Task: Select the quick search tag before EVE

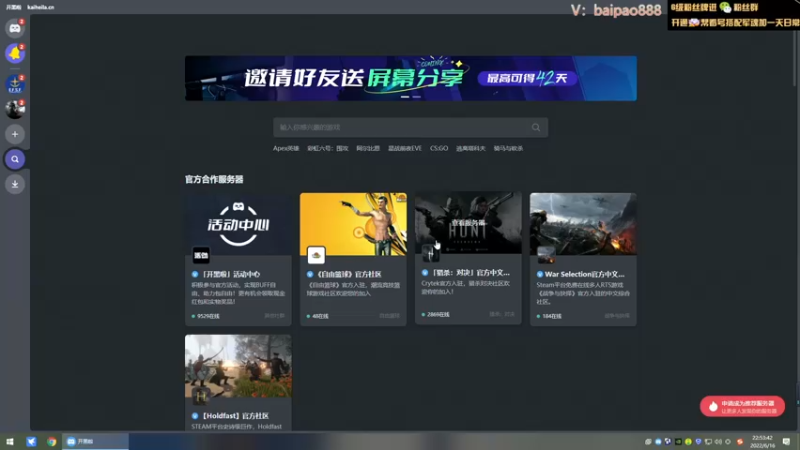Action: click(368, 148)
